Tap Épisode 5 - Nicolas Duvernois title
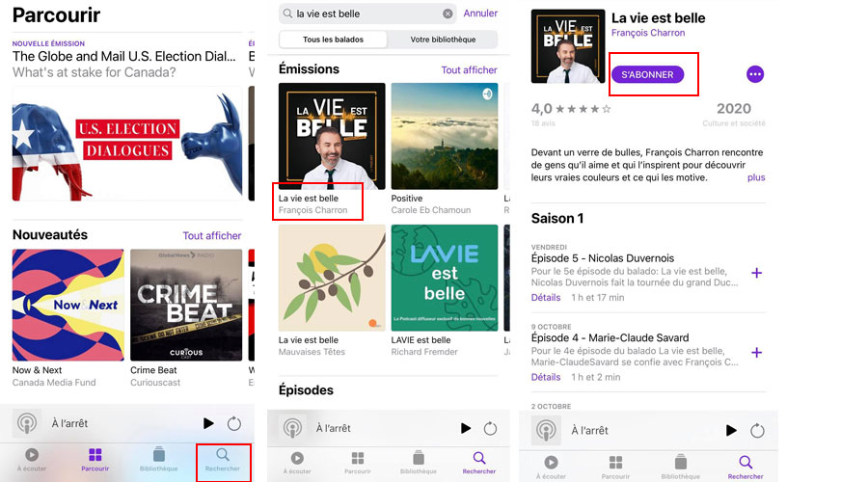 click(602, 258)
